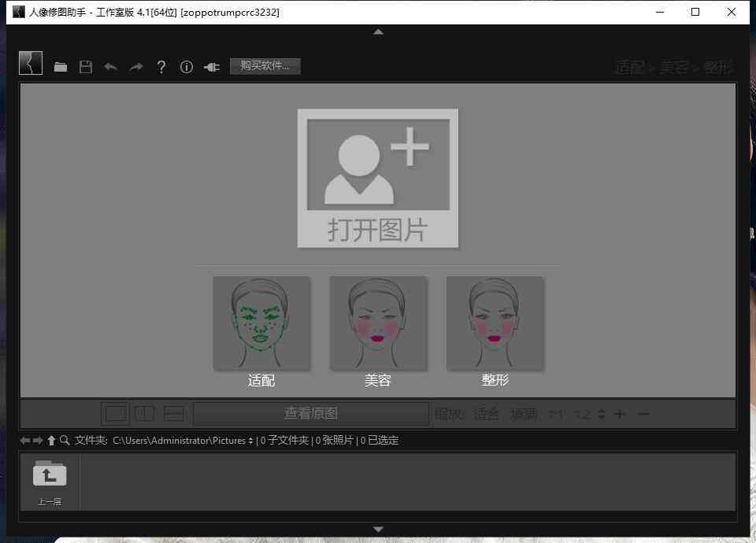Switch to the 美容 beauty step
756x543 pixels.
(x=378, y=324)
